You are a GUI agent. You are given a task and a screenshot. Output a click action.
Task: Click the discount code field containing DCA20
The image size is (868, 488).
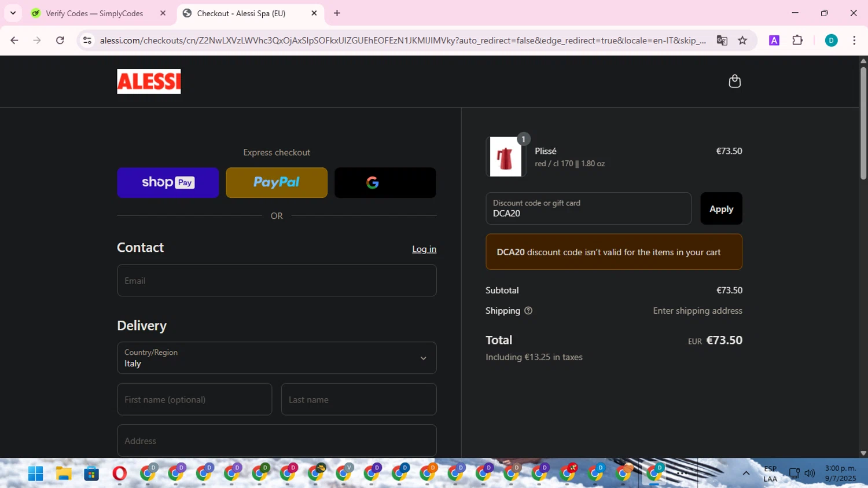point(589,208)
